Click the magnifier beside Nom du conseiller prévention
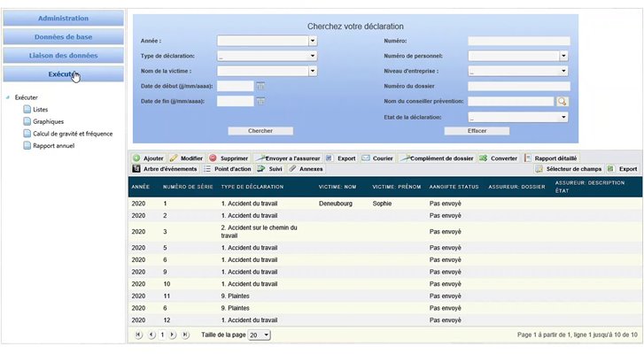 (x=562, y=102)
